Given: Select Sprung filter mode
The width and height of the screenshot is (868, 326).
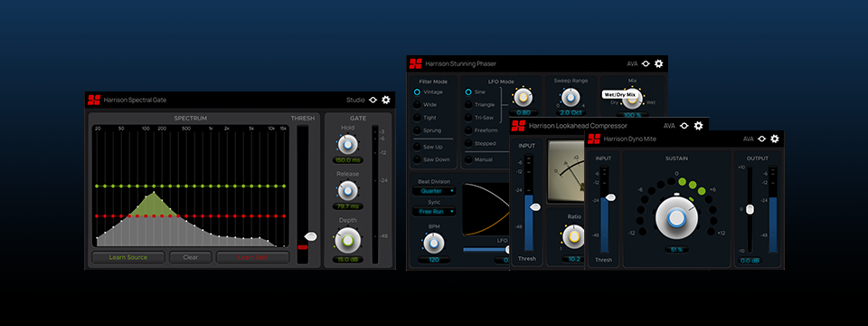Looking at the screenshot, I should coord(417,130).
